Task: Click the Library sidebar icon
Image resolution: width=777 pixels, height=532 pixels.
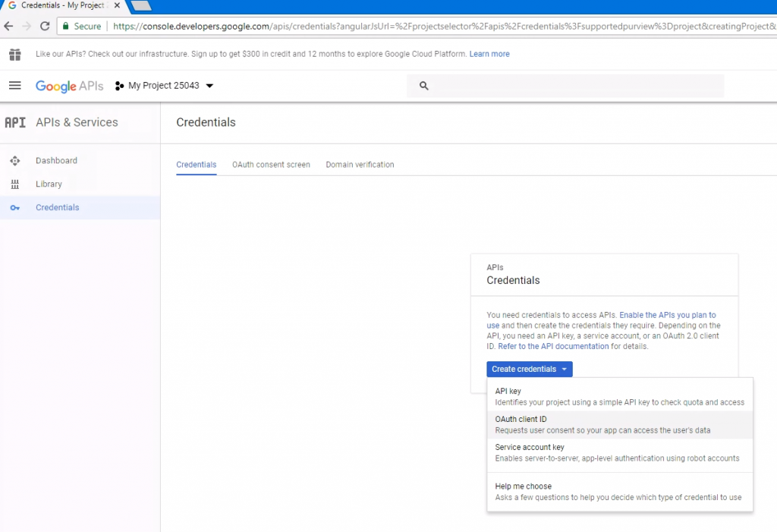Action: click(x=15, y=184)
